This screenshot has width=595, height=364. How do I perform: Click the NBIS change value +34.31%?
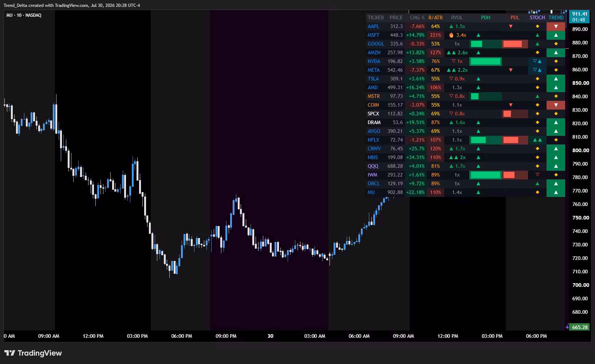point(415,157)
